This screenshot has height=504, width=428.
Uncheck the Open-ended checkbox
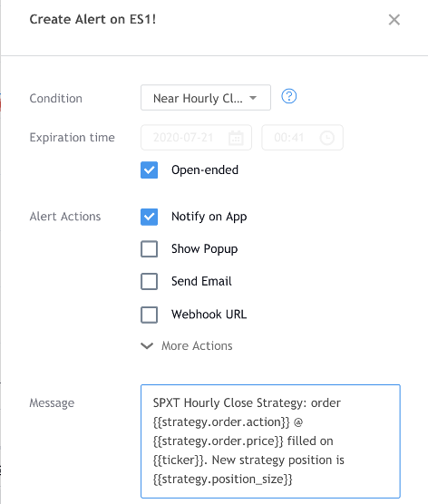tap(150, 170)
